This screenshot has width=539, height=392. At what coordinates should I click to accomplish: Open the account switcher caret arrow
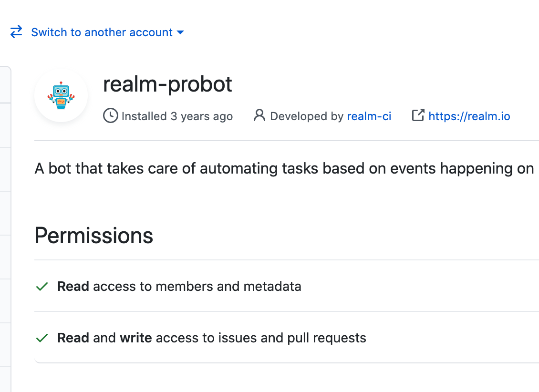point(180,32)
